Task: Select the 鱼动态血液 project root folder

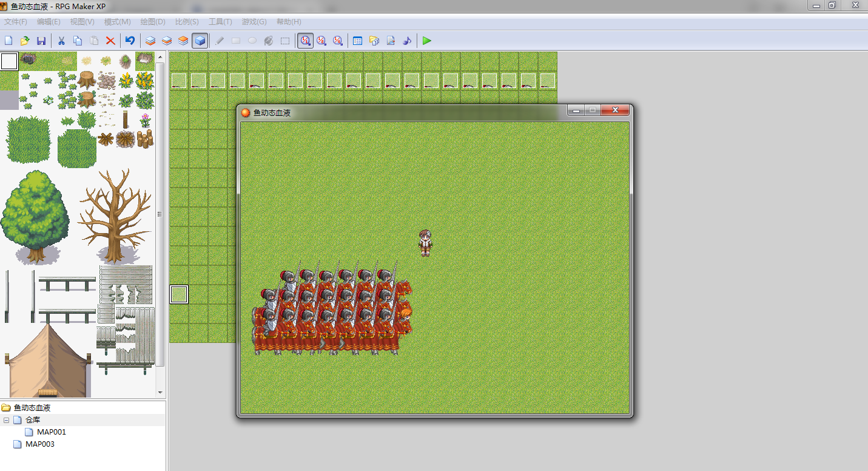Action: point(32,408)
